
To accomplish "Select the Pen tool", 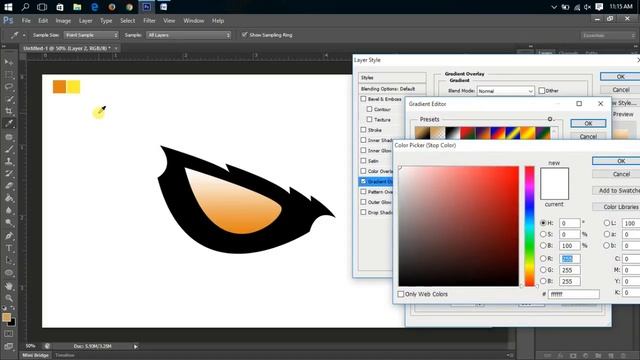I will pos(9,236).
